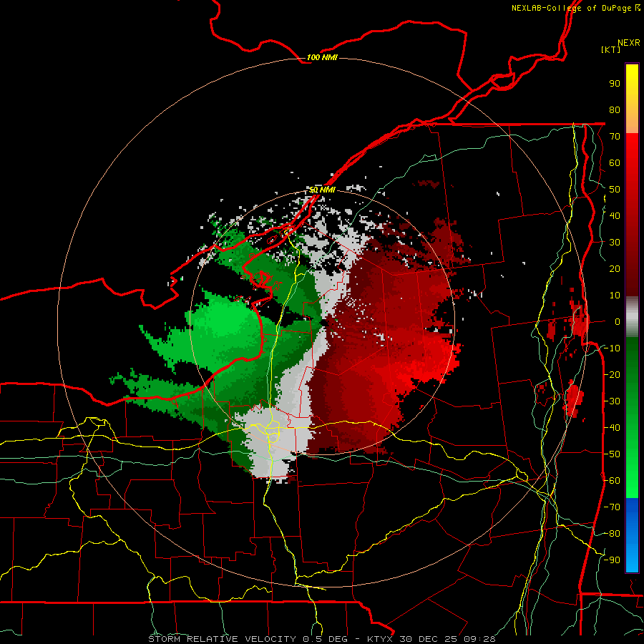
Task: Click the -80 value on velocity scale
Action: (612, 534)
